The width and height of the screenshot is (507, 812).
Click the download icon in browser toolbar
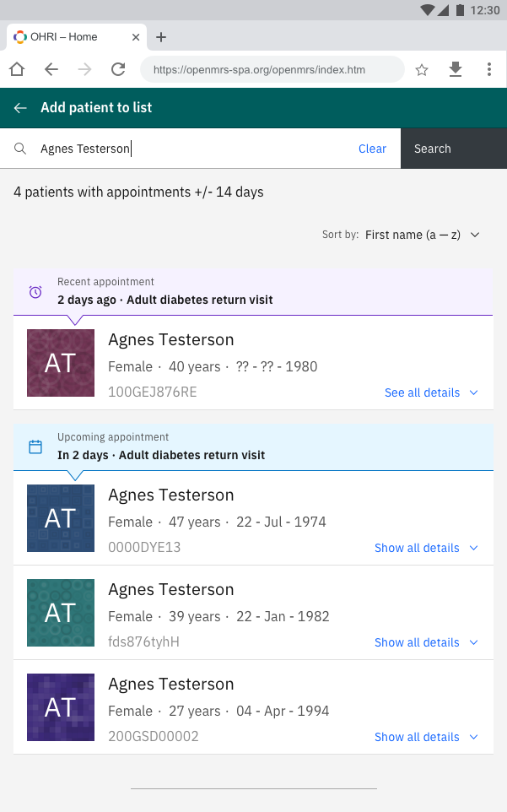456,70
